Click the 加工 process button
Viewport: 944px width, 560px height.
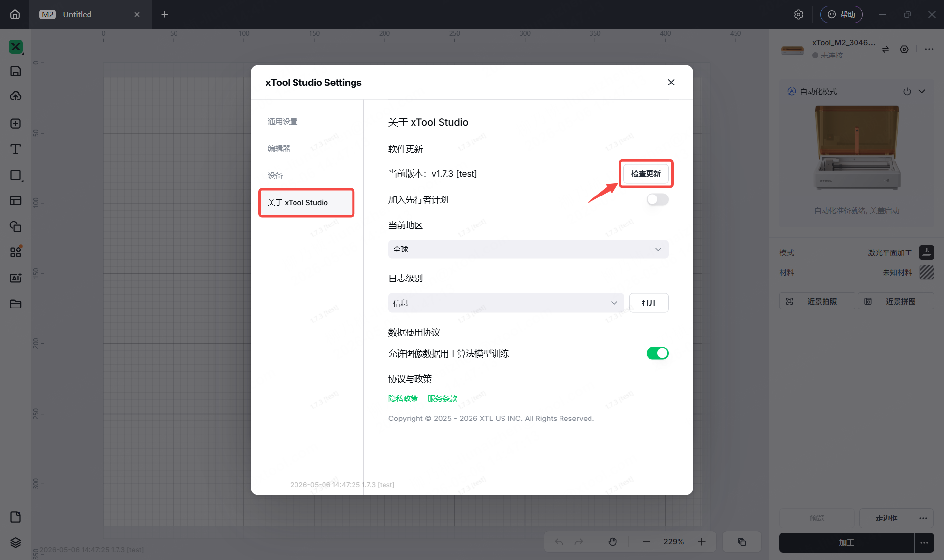click(846, 543)
